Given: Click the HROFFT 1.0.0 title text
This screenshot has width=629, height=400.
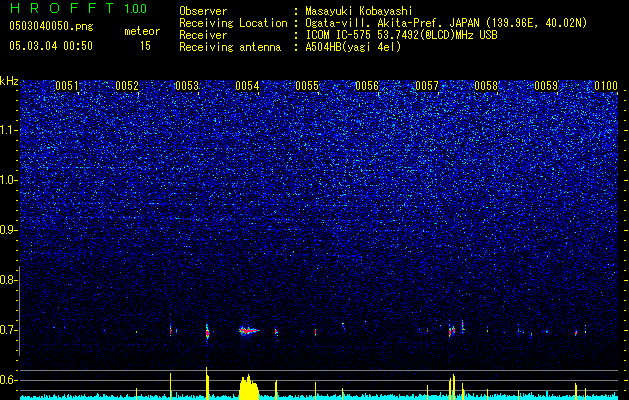Looking at the screenshot, I should (x=78, y=8).
